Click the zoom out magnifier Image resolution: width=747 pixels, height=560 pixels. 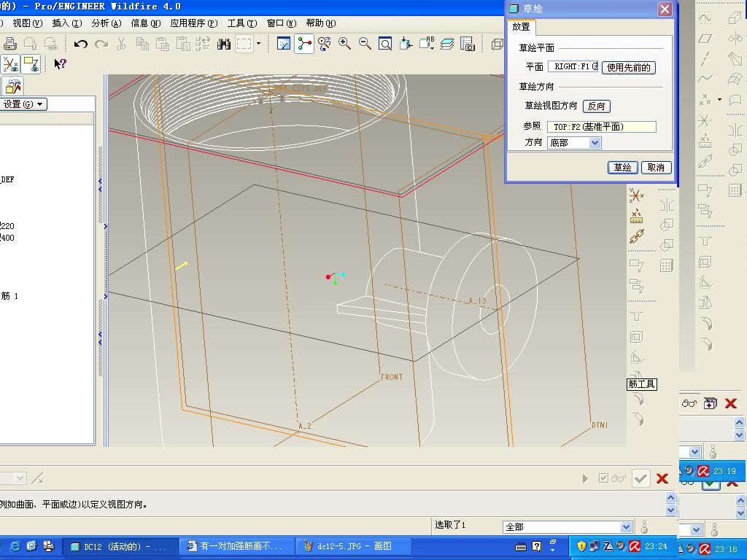pyautogui.click(x=365, y=44)
